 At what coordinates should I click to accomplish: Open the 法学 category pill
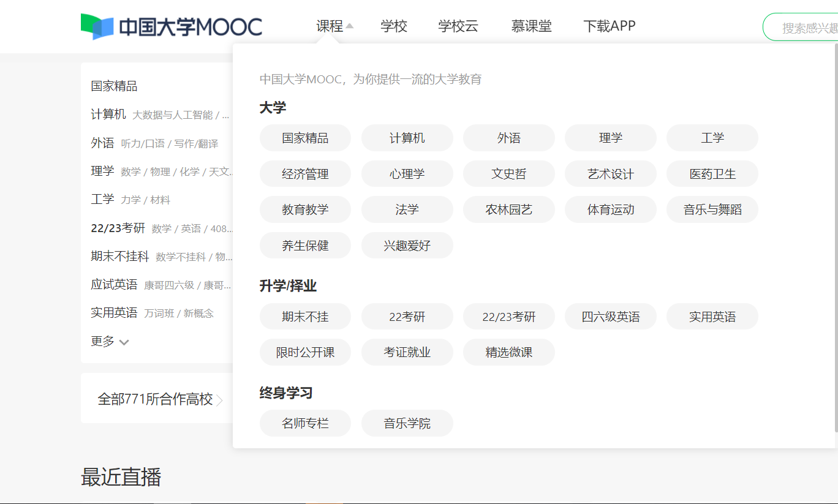coord(407,209)
